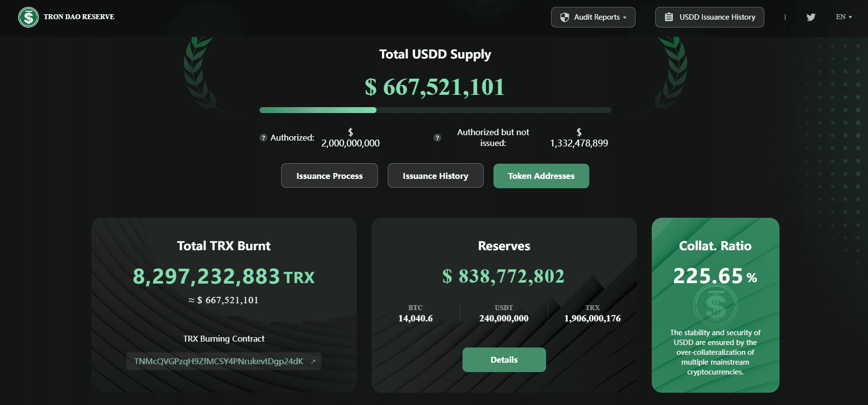This screenshot has width=868, height=405.
Task: Click the Total TRX Burnt heading
Action: (224, 246)
